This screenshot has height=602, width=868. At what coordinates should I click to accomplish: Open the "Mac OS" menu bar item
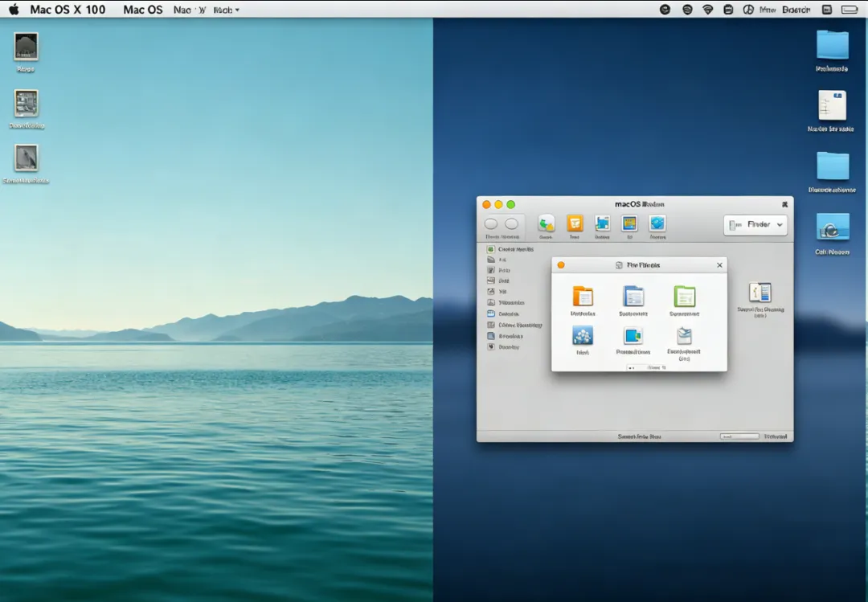(143, 10)
